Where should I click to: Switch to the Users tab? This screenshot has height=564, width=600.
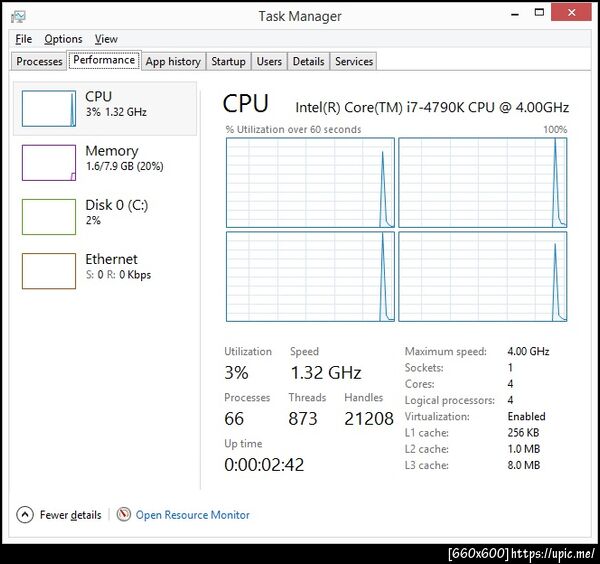coord(269,61)
